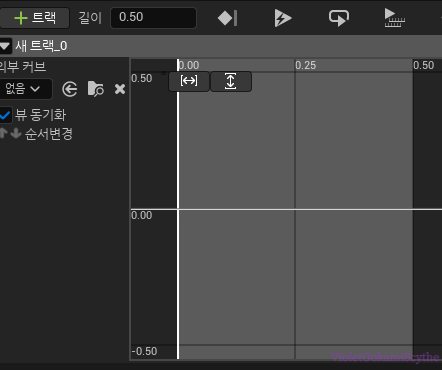This screenshot has width=442, height=370.
Task: Click the green plus 트랙 add-track button
Action: click(x=34, y=18)
